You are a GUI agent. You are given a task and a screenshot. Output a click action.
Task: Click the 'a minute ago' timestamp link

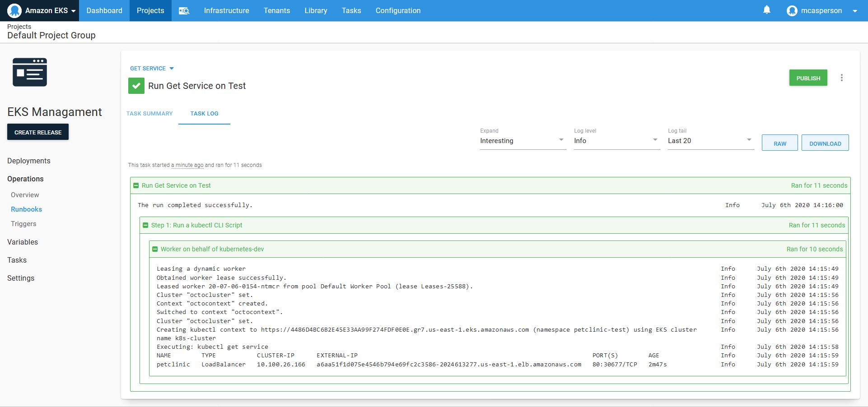[x=187, y=165]
